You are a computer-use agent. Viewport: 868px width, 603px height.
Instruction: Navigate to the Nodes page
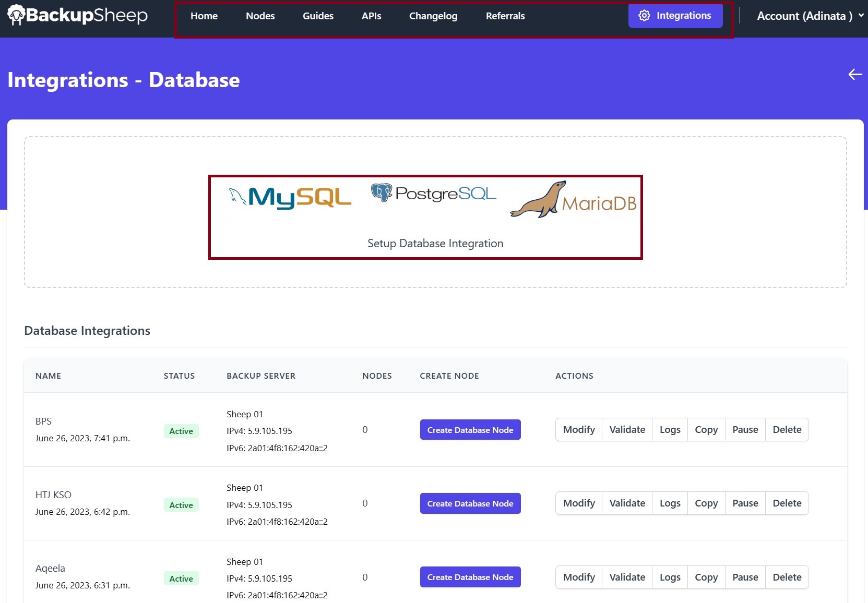pyautogui.click(x=260, y=16)
